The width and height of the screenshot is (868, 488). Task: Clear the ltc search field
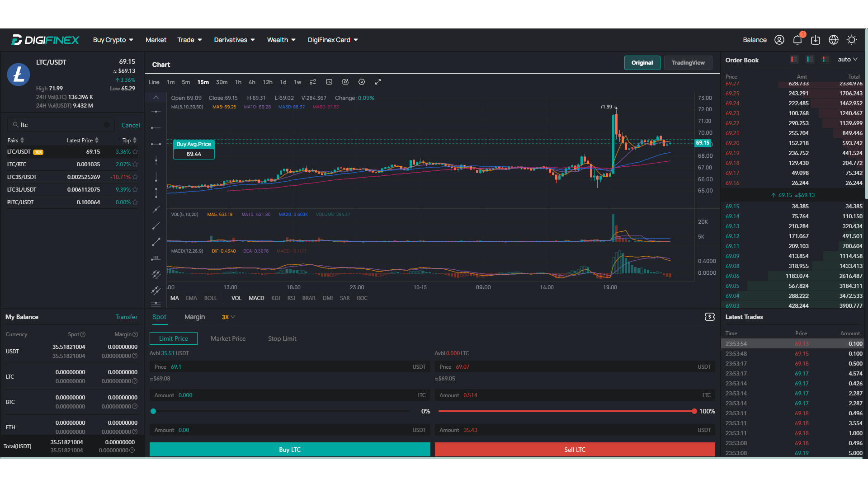click(x=107, y=125)
